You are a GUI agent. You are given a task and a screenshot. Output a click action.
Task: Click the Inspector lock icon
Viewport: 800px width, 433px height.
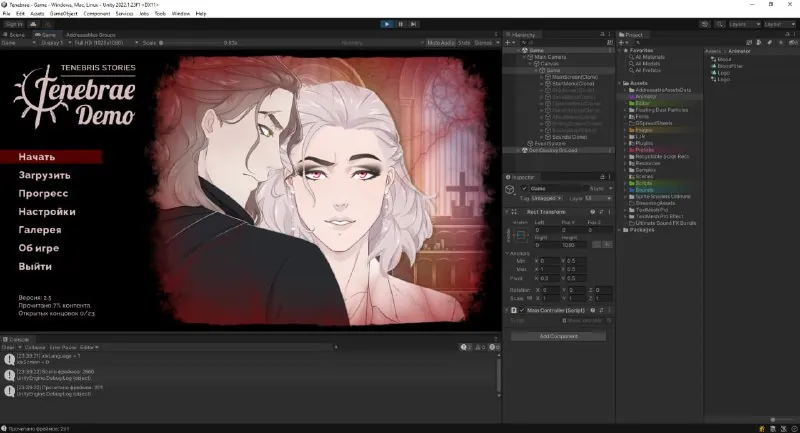tap(602, 177)
